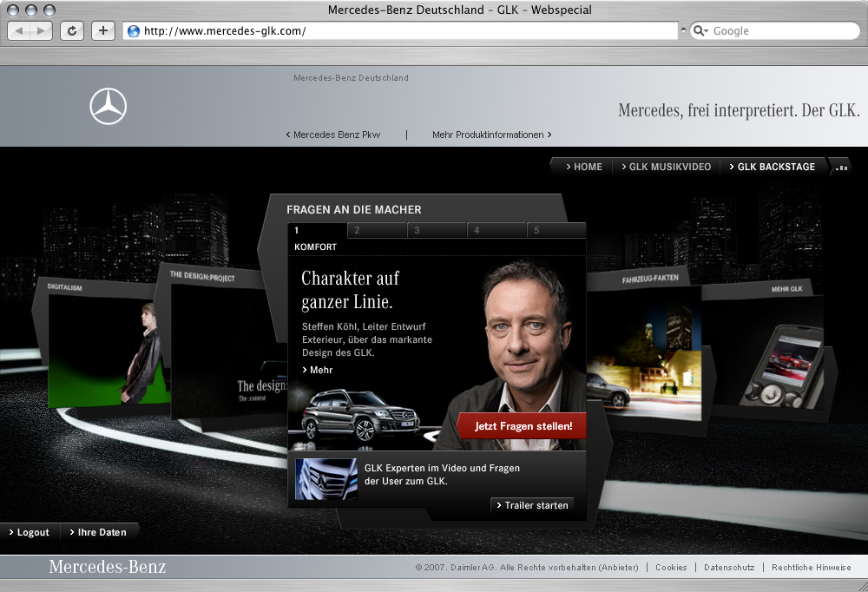Open GLK MUSIKVIDEO navigation item
This screenshot has height=592, width=868.
point(666,167)
